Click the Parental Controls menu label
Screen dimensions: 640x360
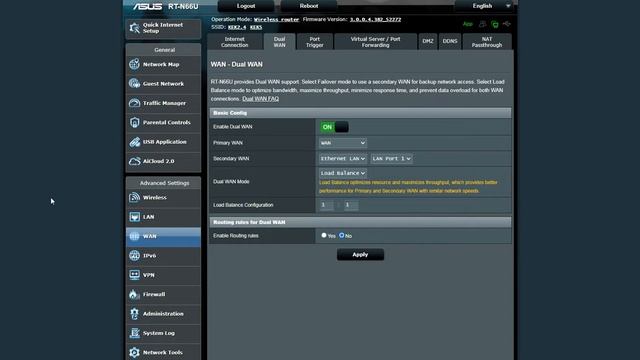coord(167,122)
